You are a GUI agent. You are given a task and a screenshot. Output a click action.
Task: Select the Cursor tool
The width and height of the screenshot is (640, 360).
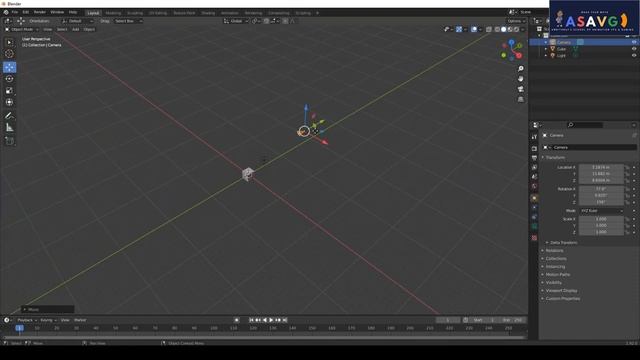(x=9, y=53)
